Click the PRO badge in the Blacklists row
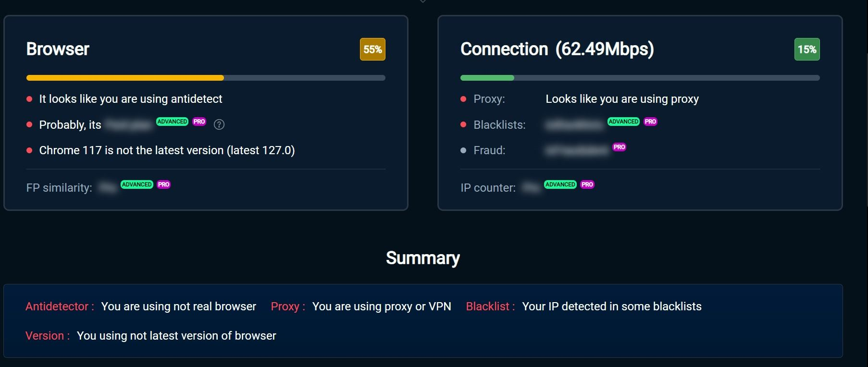868x367 pixels. pos(650,122)
